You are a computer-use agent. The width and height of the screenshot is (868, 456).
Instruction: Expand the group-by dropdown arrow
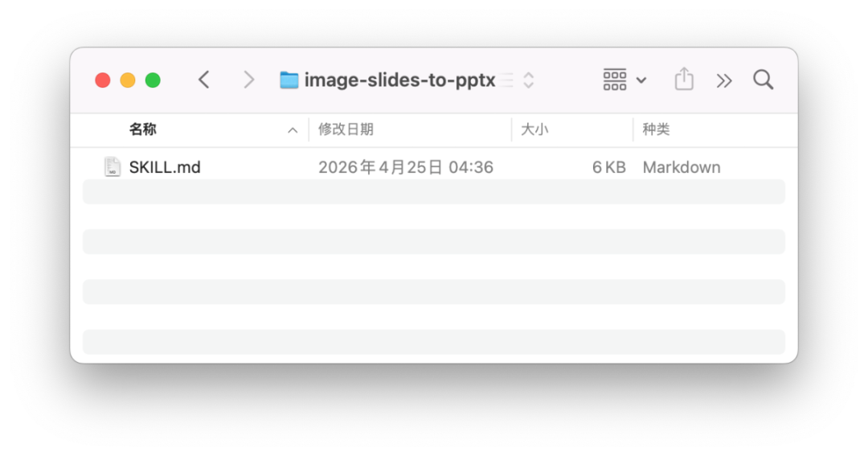tap(641, 80)
